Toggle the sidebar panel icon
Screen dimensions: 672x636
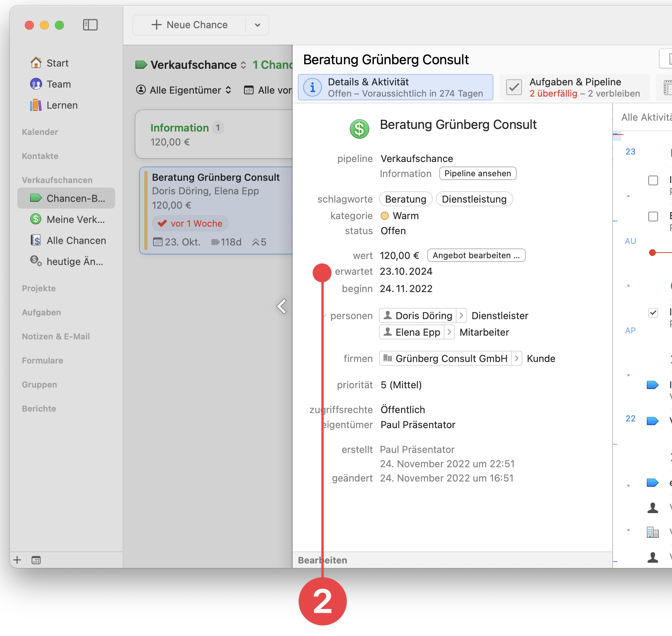point(90,25)
